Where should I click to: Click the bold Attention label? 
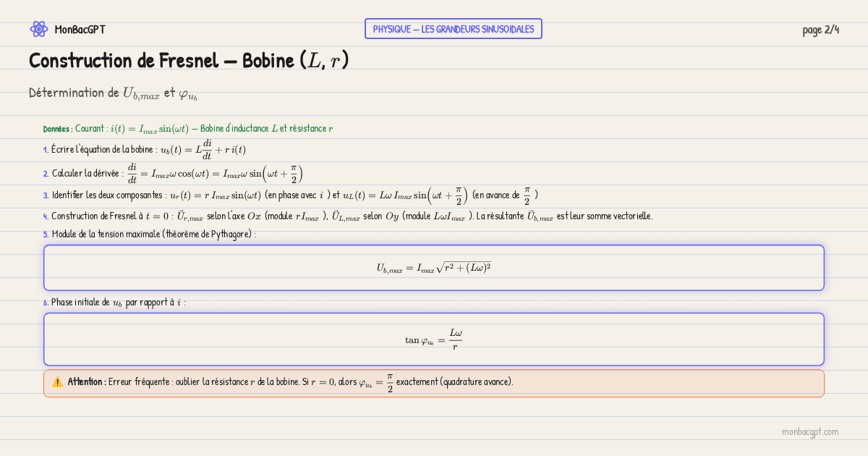(87, 381)
